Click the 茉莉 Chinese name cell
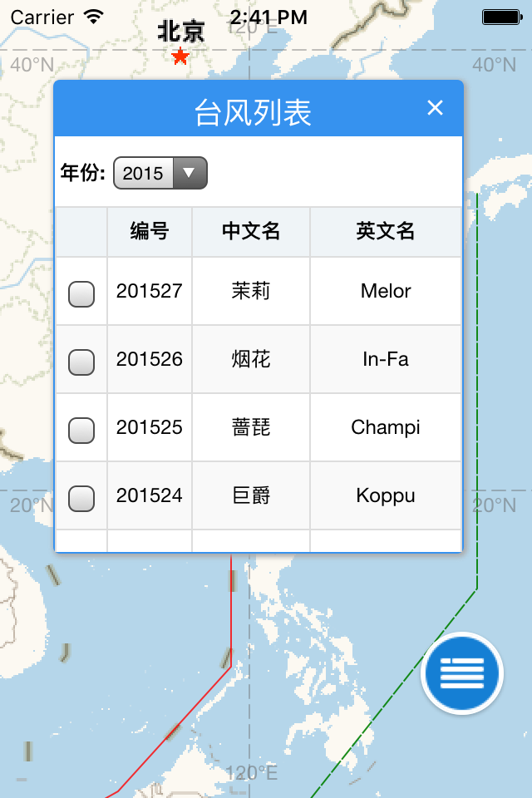 [x=250, y=291]
